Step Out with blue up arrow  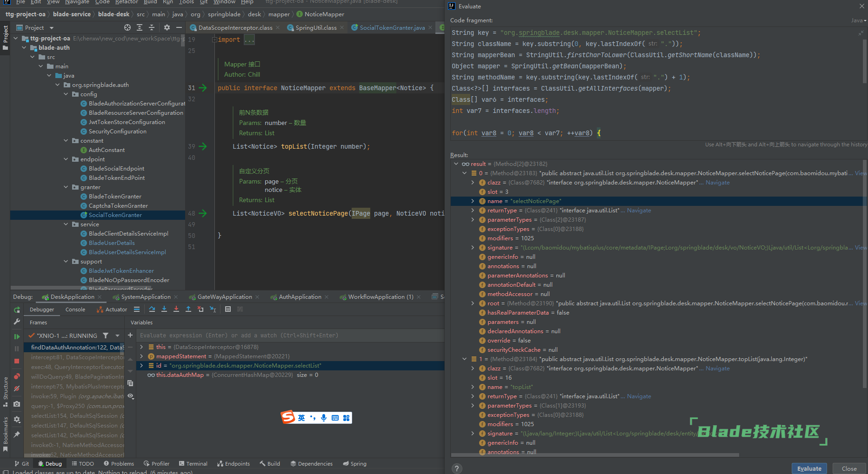(188, 309)
